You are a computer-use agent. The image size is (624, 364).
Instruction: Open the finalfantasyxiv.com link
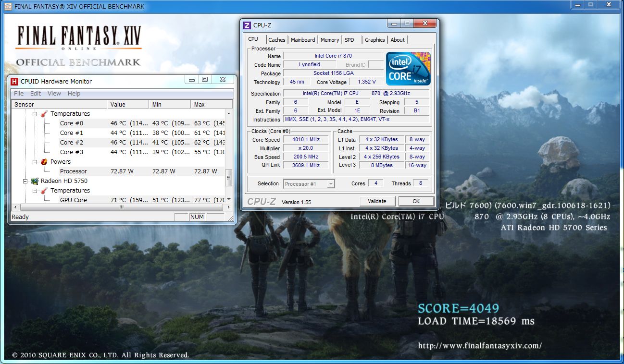click(480, 345)
